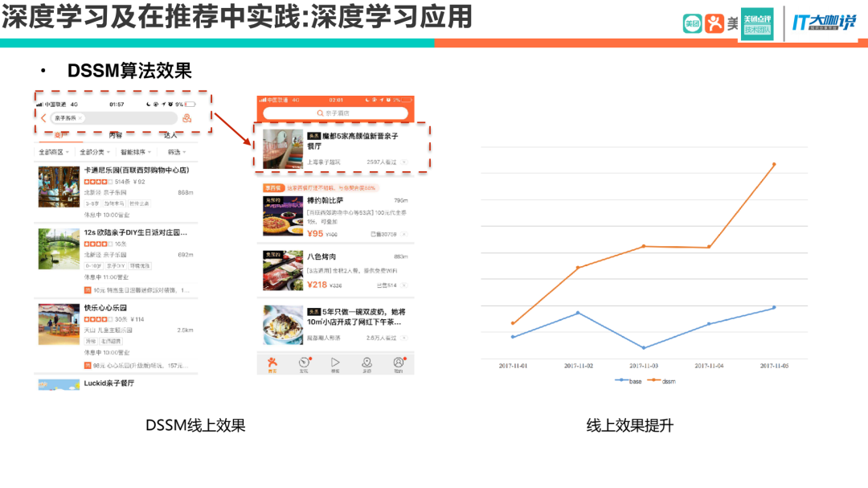Click the grilled meat thumbnail of 八色烤肉

pyautogui.click(x=283, y=270)
